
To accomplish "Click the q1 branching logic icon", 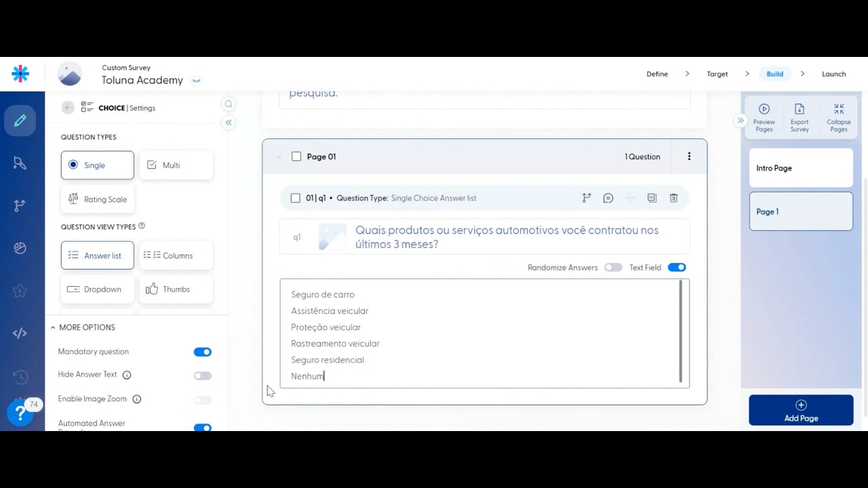I will point(587,198).
